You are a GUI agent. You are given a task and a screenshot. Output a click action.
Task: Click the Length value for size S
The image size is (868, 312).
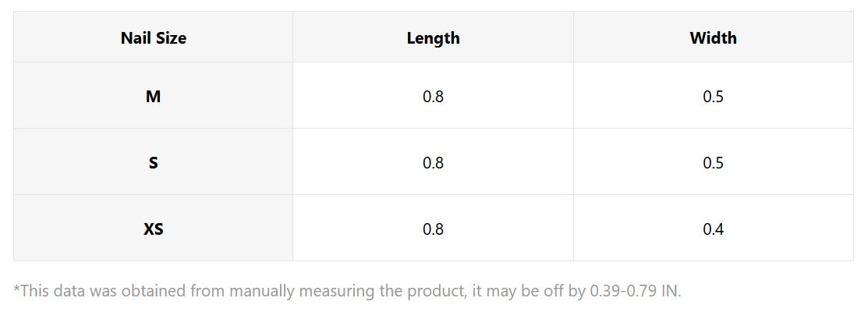click(433, 163)
